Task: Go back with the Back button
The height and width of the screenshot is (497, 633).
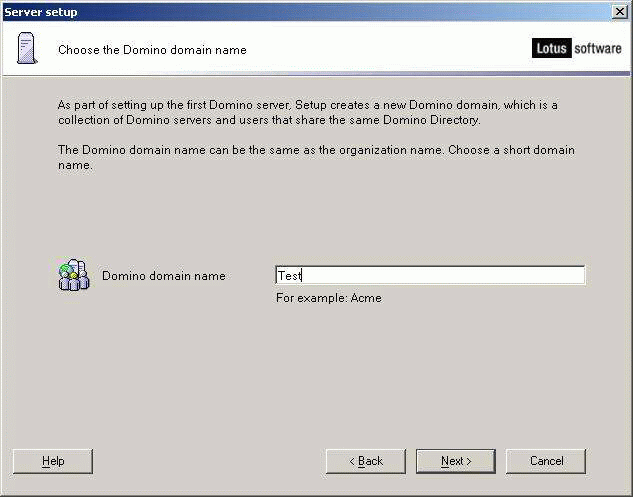Action: coord(366,461)
